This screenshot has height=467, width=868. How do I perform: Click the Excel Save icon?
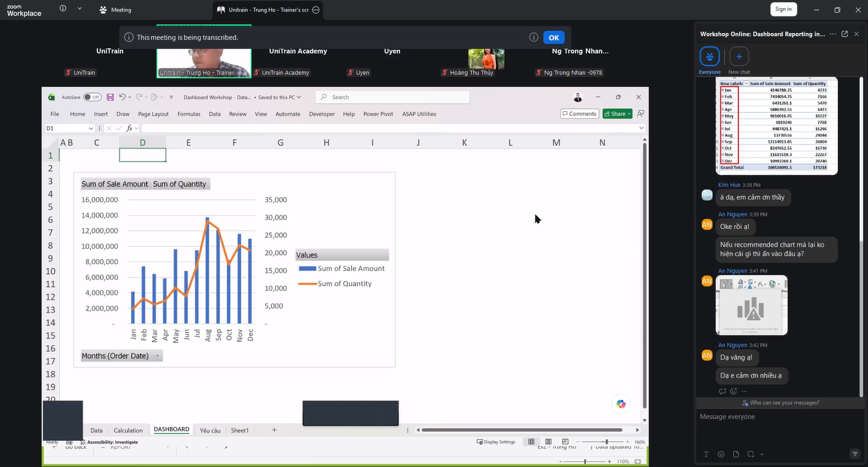click(110, 97)
